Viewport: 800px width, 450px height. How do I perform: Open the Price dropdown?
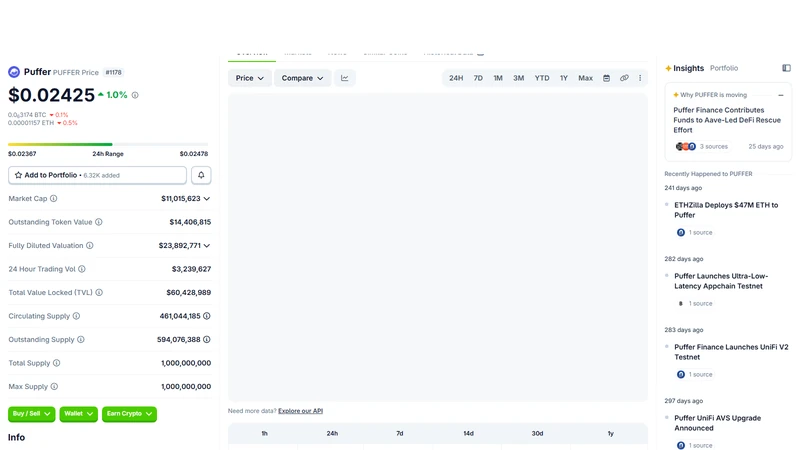click(x=249, y=78)
